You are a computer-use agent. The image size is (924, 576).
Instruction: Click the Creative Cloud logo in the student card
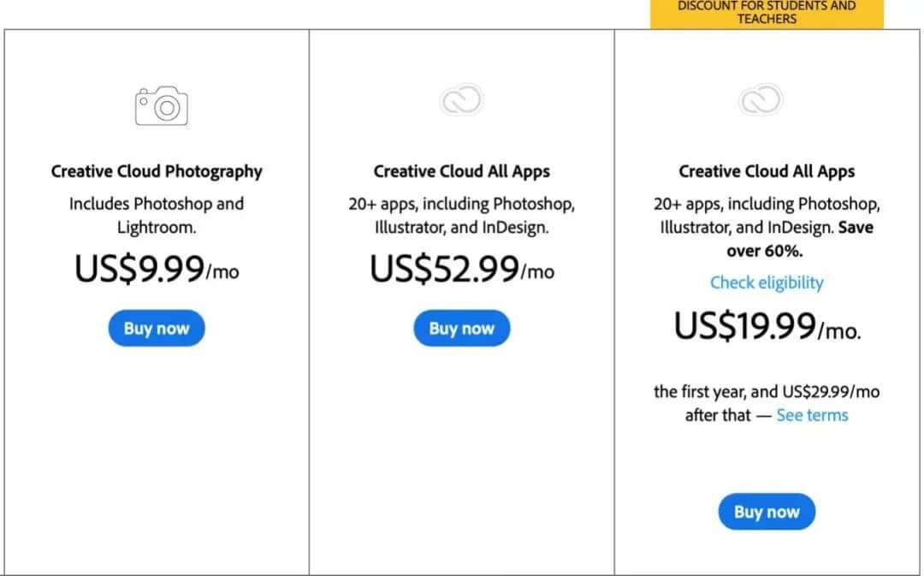[761, 100]
